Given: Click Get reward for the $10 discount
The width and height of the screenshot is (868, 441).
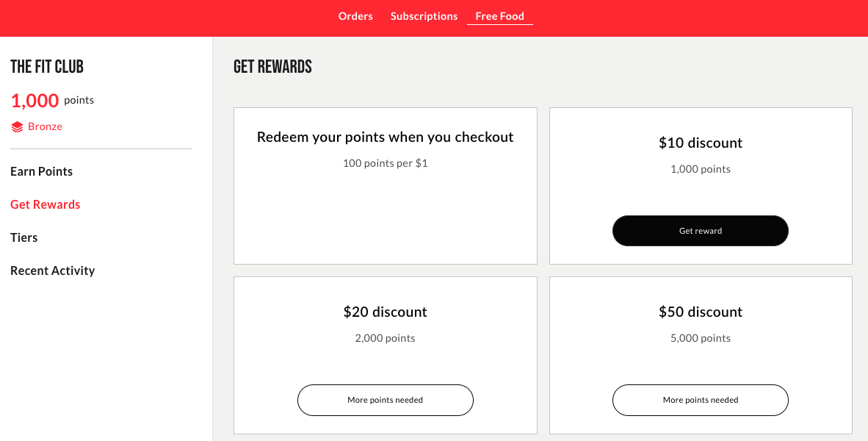Looking at the screenshot, I should point(700,230).
